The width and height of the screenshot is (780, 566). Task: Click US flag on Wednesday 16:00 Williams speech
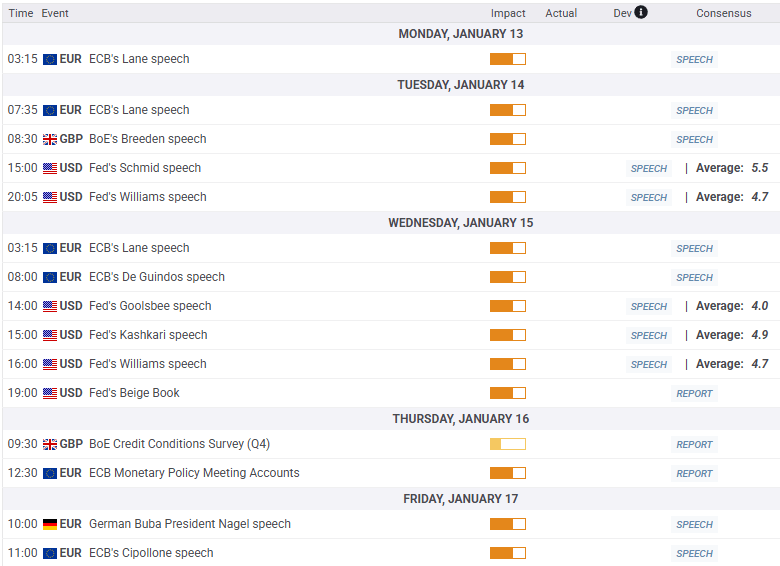click(50, 364)
